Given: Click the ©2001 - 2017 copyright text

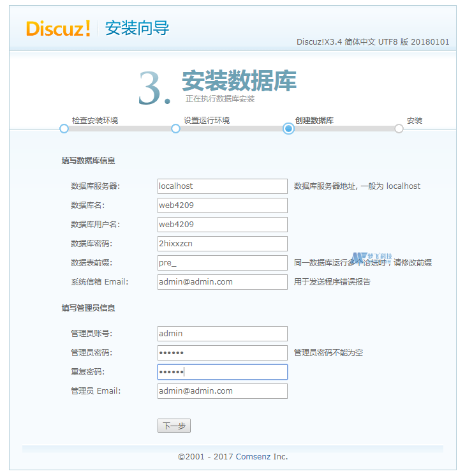Looking at the screenshot, I should point(205,457).
